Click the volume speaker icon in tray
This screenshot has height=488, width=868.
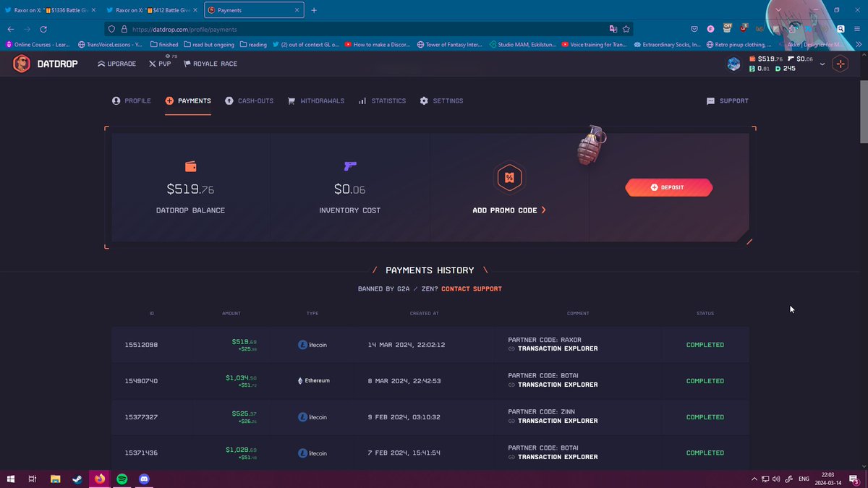776,479
